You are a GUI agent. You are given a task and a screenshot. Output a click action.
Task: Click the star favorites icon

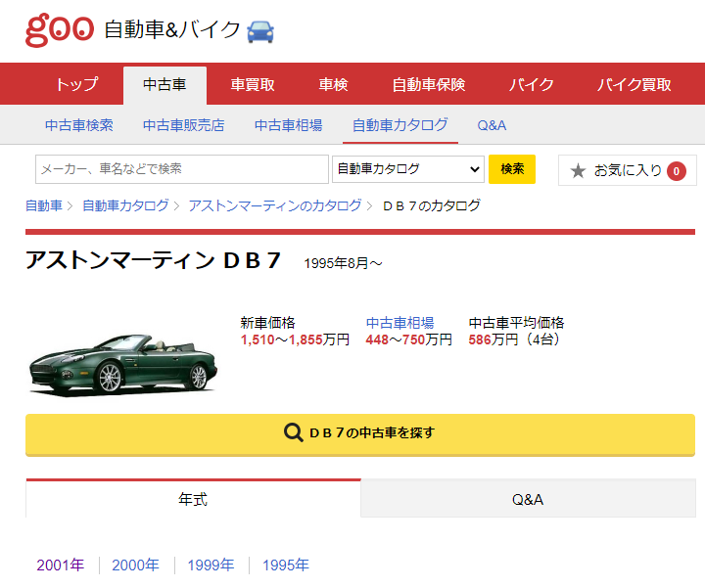tap(578, 170)
